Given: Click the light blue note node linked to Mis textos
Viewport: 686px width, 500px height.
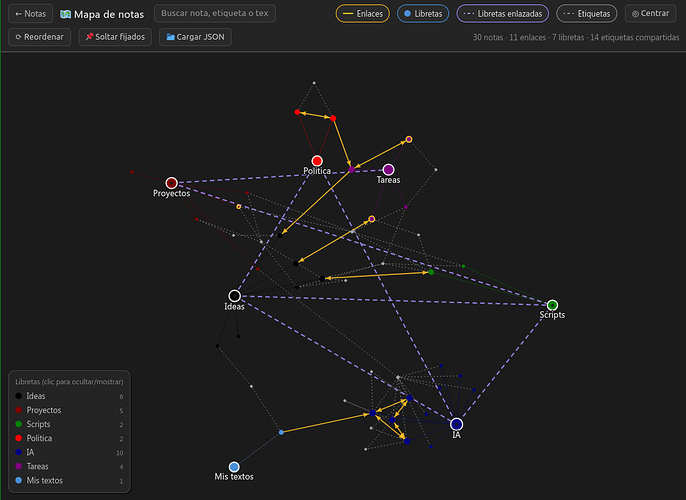Looking at the screenshot, I should pyautogui.click(x=281, y=432).
